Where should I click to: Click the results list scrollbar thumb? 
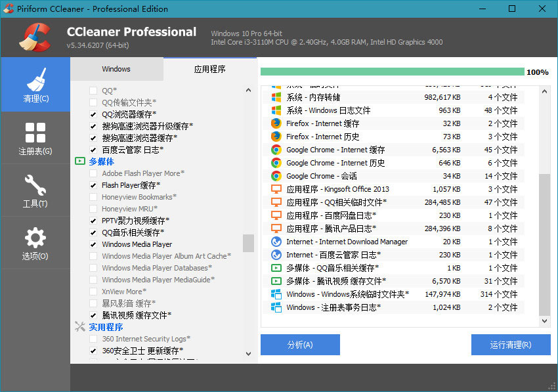(544, 244)
